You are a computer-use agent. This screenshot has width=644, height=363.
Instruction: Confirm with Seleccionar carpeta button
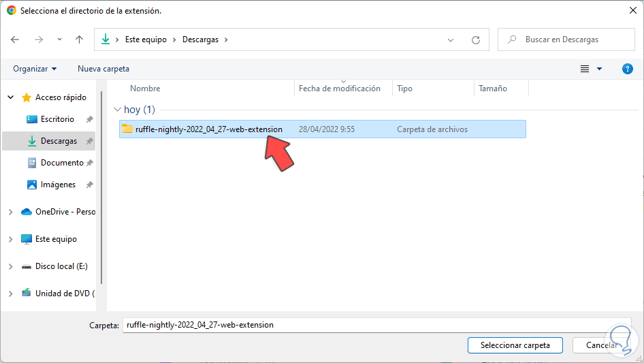pyautogui.click(x=515, y=345)
